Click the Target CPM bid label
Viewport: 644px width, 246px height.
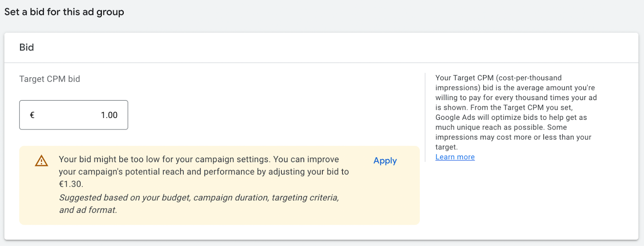click(x=50, y=79)
